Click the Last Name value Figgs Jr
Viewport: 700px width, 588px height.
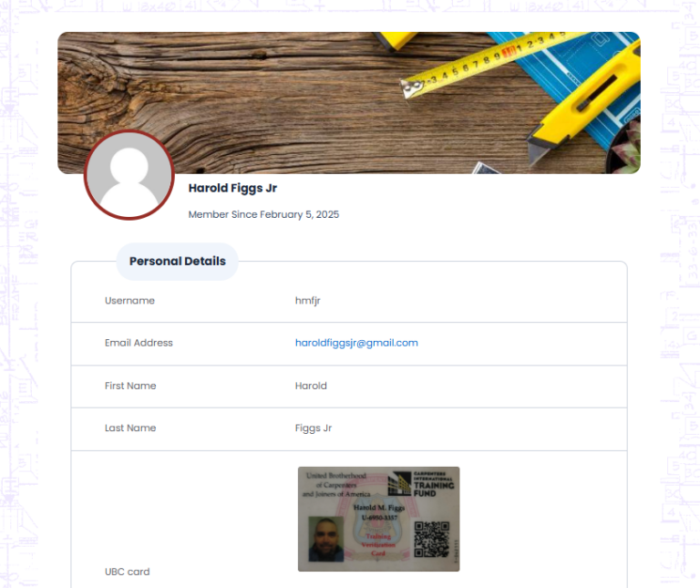[x=314, y=428]
